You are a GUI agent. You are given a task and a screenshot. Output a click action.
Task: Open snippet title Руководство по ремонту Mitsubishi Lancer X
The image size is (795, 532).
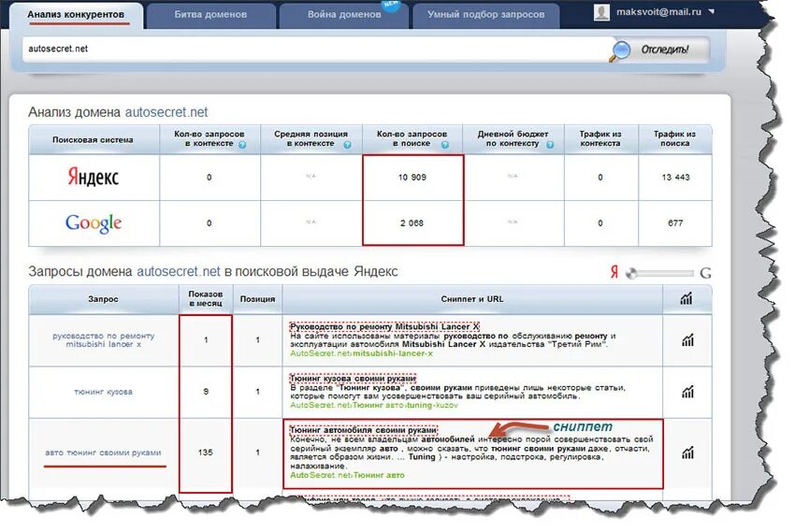click(384, 327)
